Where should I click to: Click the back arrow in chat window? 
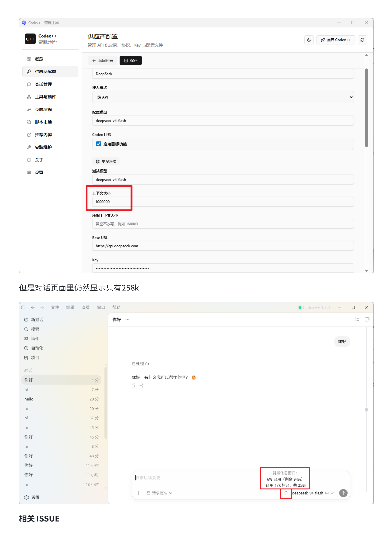(33, 307)
